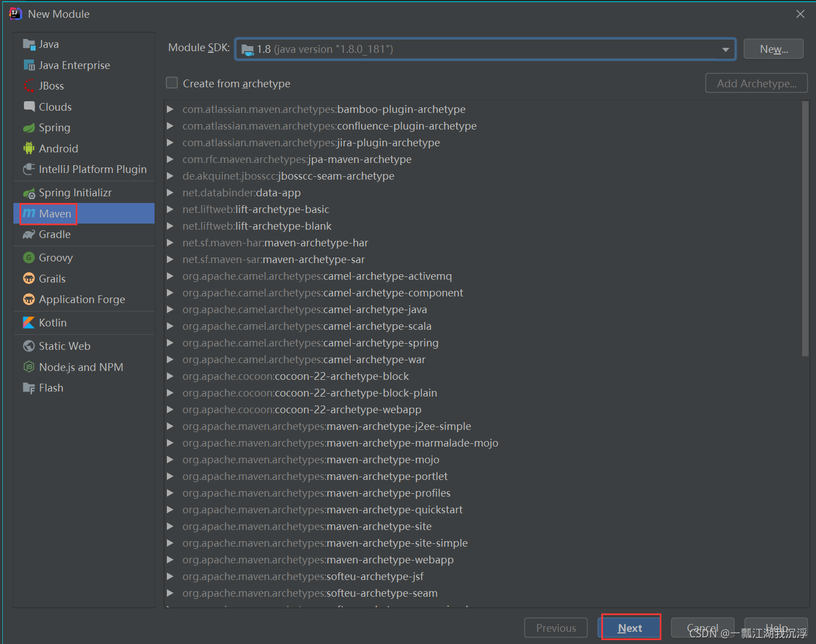816x644 pixels.
Task: Click the Static Web globe icon
Action: 29,346
